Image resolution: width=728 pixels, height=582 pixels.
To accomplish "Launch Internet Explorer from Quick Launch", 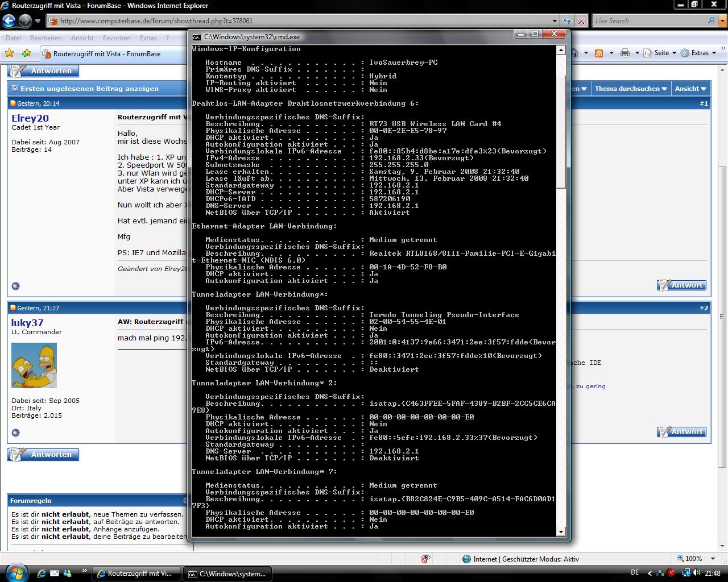I will (42, 573).
